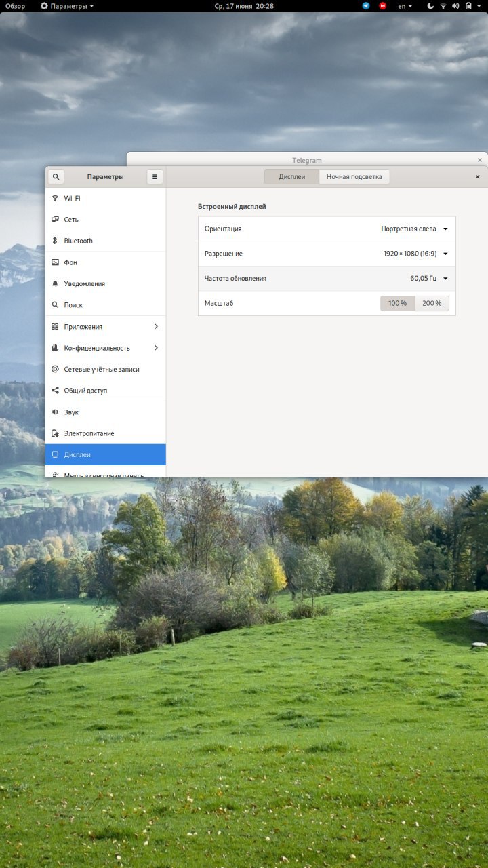Viewport: 488px width, 868px height.
Task: Click the battery icon for Электропитание
Action: (55, 433)
